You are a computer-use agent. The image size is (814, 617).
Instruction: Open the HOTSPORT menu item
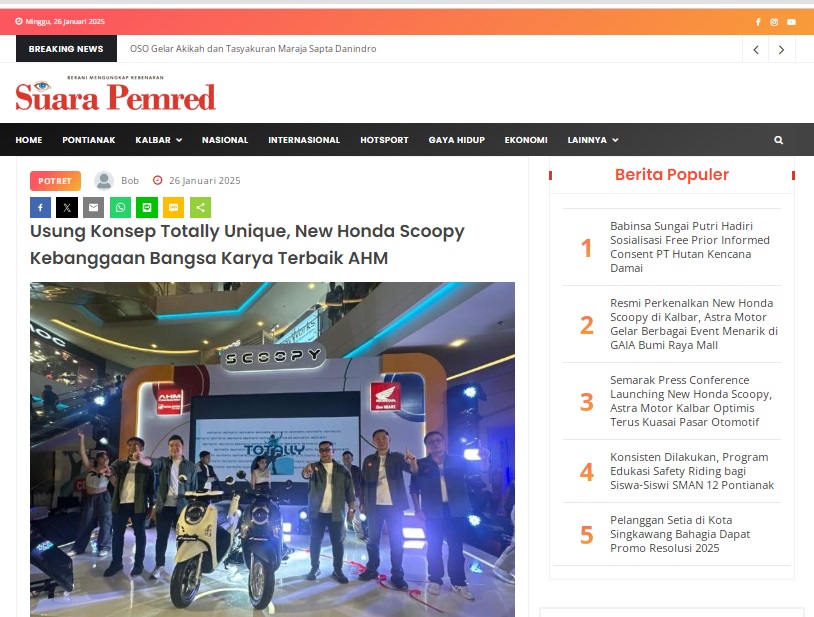384,140
